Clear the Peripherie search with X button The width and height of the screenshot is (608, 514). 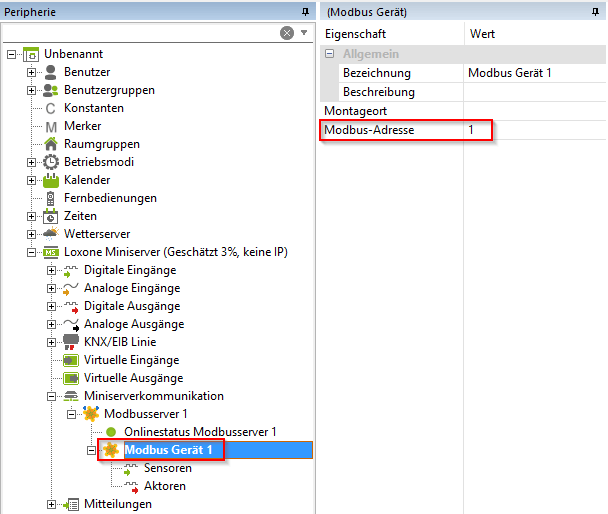coord(287,33)
